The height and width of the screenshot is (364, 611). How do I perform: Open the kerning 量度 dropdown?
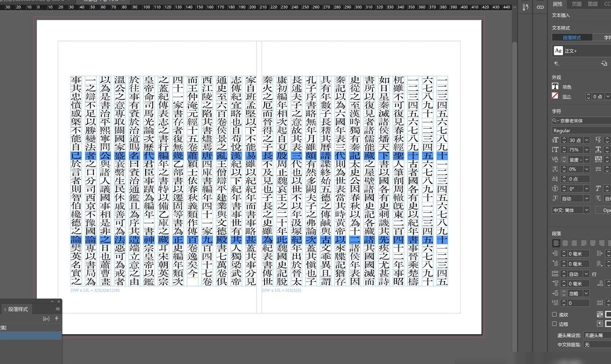[586, 159]
